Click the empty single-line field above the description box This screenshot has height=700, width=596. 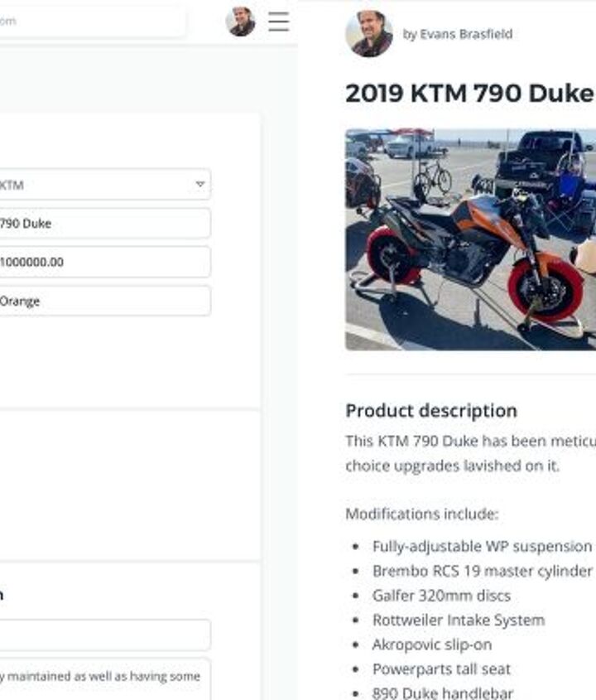[103, 635]
